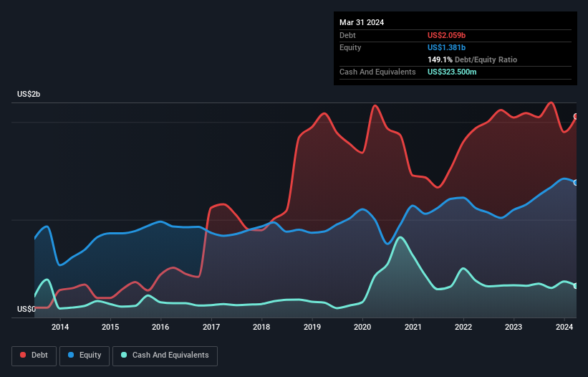588x377 pixels.
Task: Select the red Debt endpoint marker
Action: pyautogui.click(x=576, y=117)
